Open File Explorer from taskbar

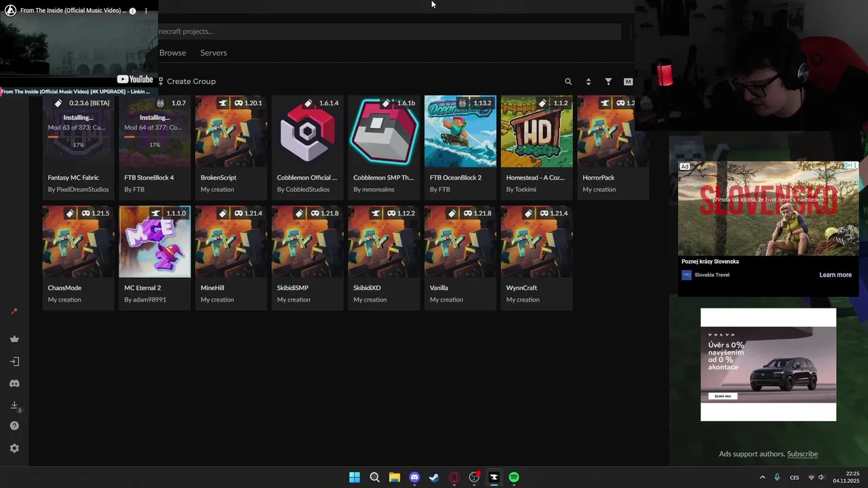click(394, 477)
